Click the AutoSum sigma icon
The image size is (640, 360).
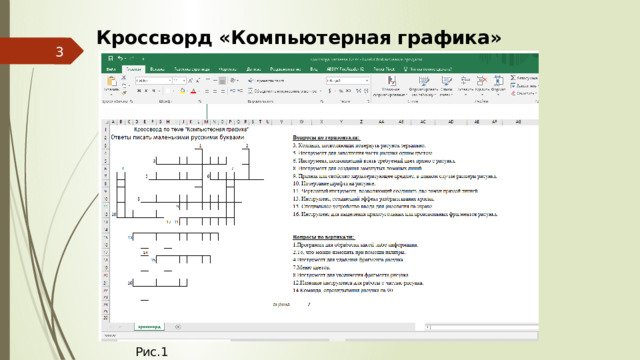pyautogui.click(x=513, y=78)
